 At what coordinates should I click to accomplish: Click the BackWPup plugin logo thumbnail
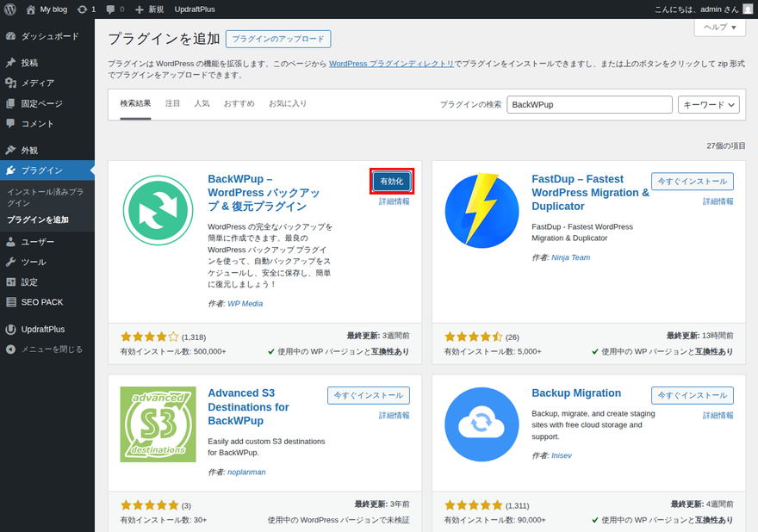click(x=158, y=210)
